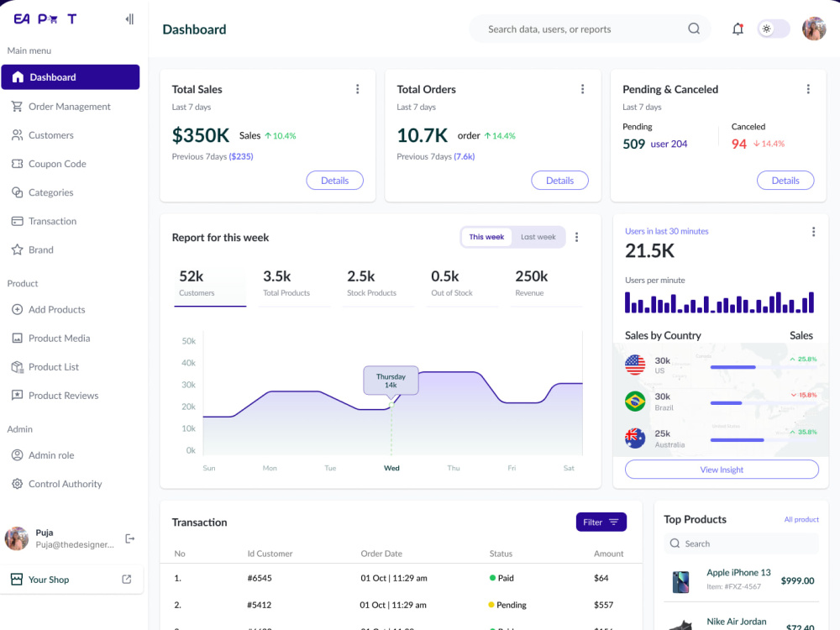Viewport: 840px width, 630px height.
Task: Focus the Top Products search field
Action: click(x=742, y=543)
